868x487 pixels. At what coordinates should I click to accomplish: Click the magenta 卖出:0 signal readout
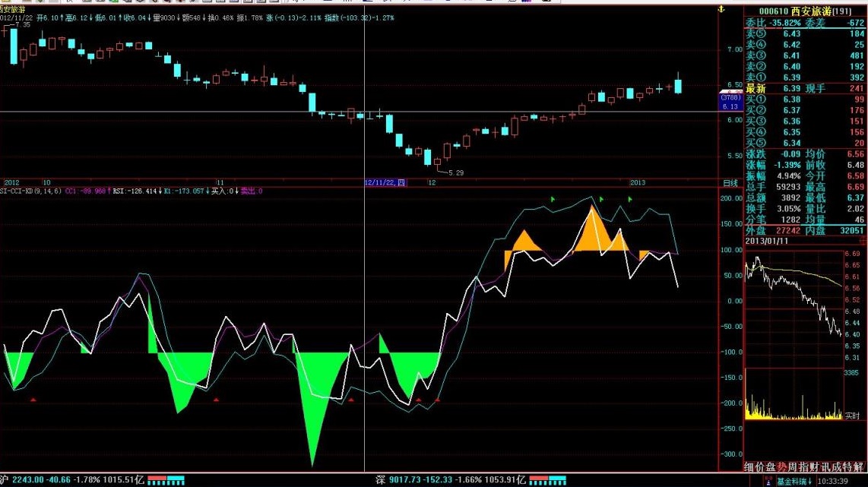tap(252, 191)
